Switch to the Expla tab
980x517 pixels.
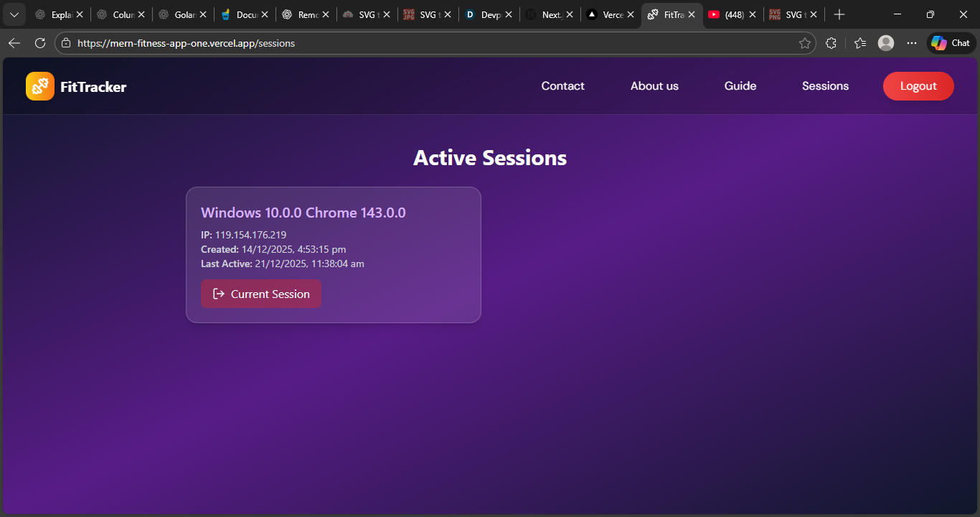[x=59, y=14]
